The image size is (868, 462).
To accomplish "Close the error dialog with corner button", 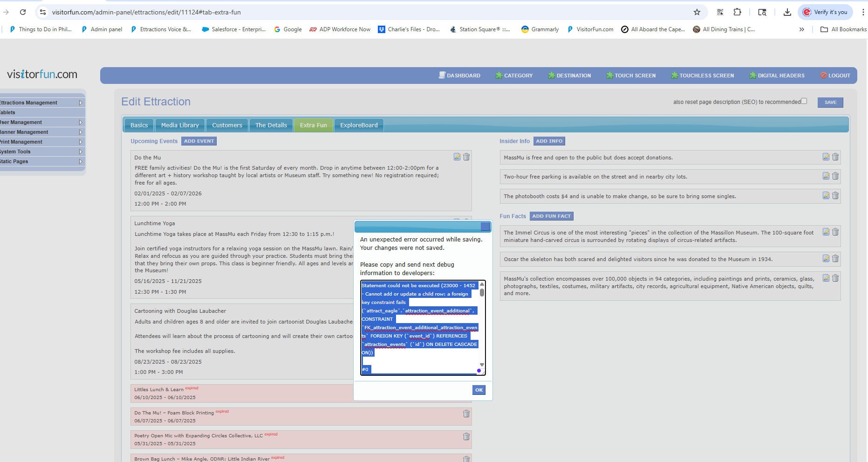I will tap(485, 227).
